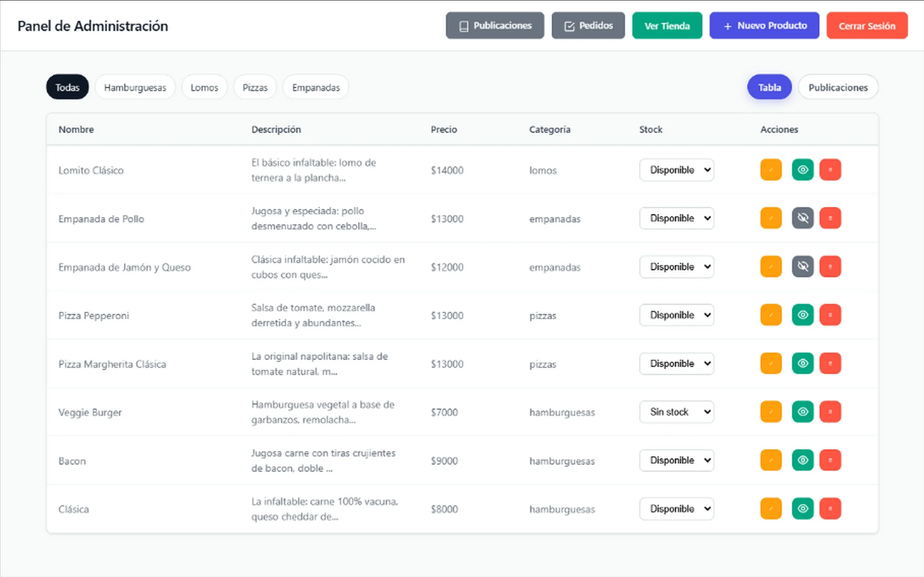Viewport: 924px width, 577px height.
Task: Switch to the Publicaciones view toggle beside Tabla
Action: 838,87
